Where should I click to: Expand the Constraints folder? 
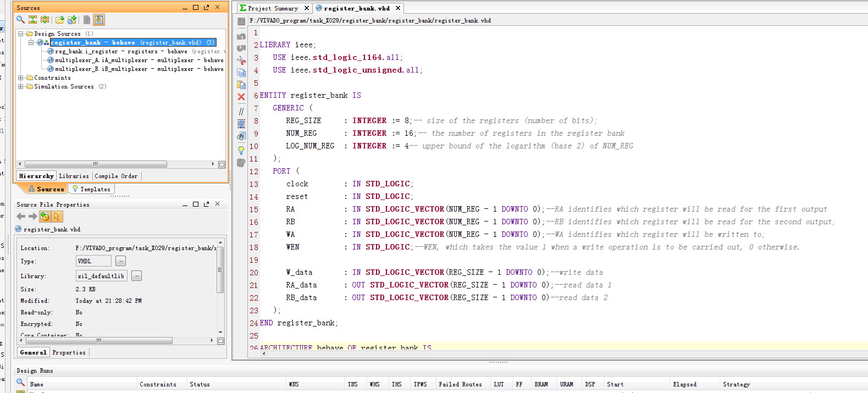click(21, 78)
